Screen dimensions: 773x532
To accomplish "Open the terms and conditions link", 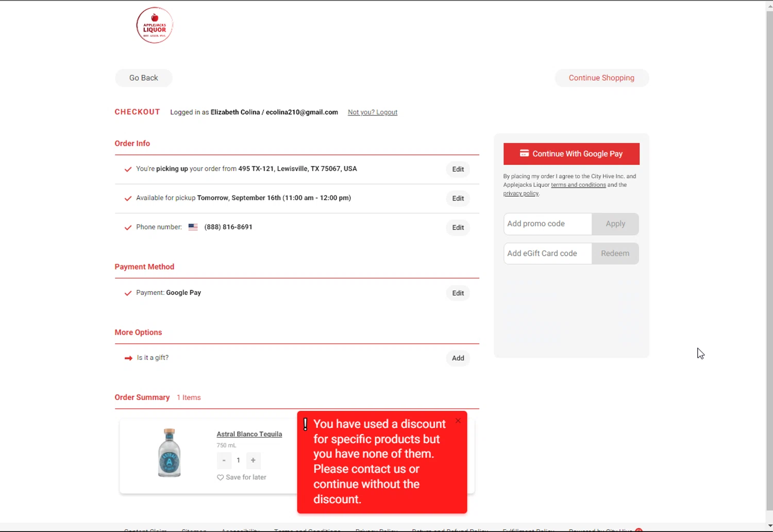I will (578, 185).
